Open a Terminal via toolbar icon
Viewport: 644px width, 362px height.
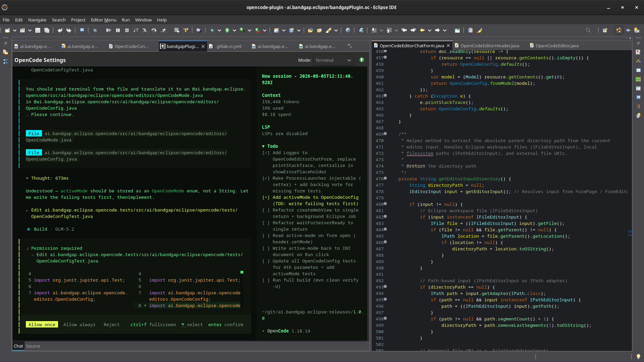pyautogui.click(x=82, y=30)
